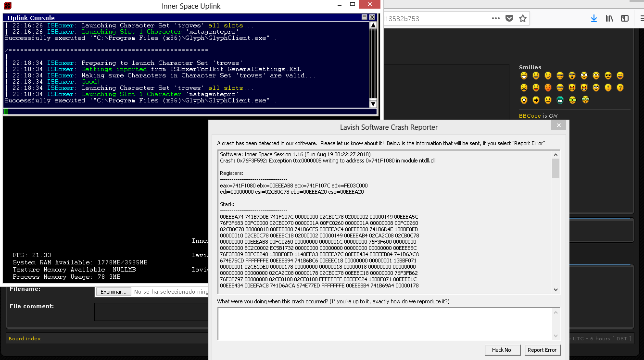Click the 'System RAM Available: 1778MB/3985MB' line
The height and width of the screenshot is (360, 644).
80,262
